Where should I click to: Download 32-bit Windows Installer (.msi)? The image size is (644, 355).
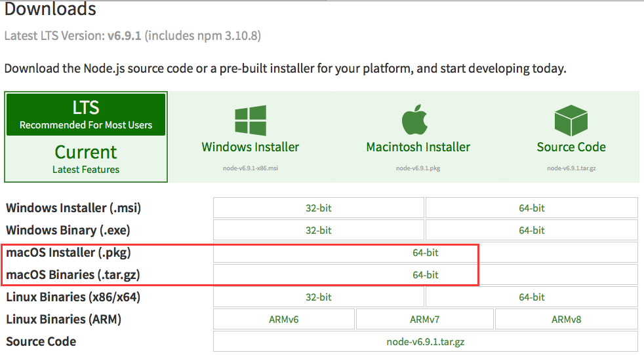[x=318, y=208]
